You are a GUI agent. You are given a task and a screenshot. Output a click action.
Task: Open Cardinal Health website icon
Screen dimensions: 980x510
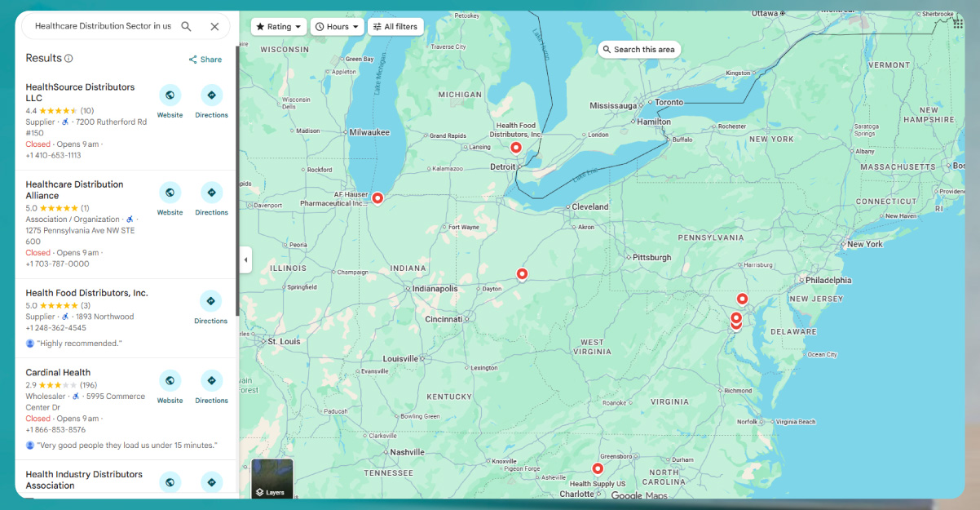point(170,381)
